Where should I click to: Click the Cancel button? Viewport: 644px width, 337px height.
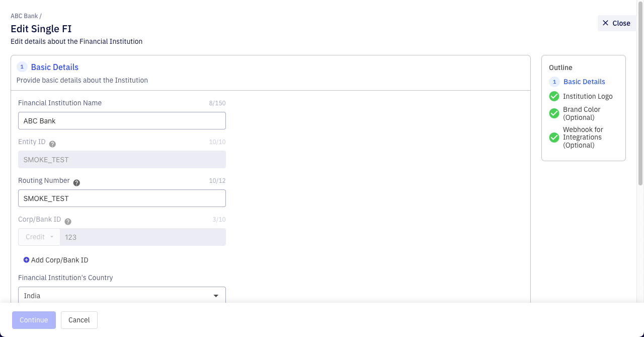79,320
